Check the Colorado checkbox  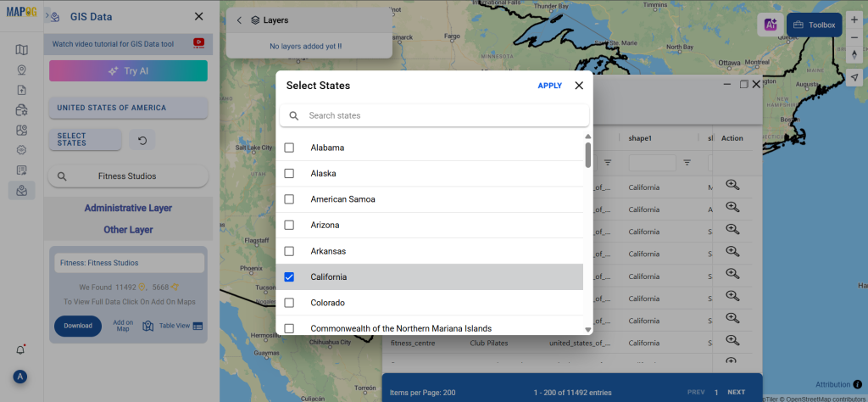289,303
